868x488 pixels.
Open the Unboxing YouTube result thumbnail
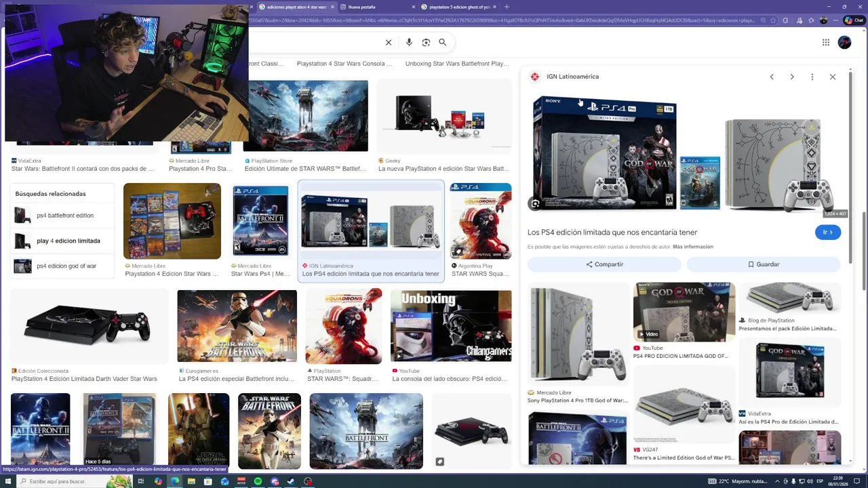(x=451, y=327)
